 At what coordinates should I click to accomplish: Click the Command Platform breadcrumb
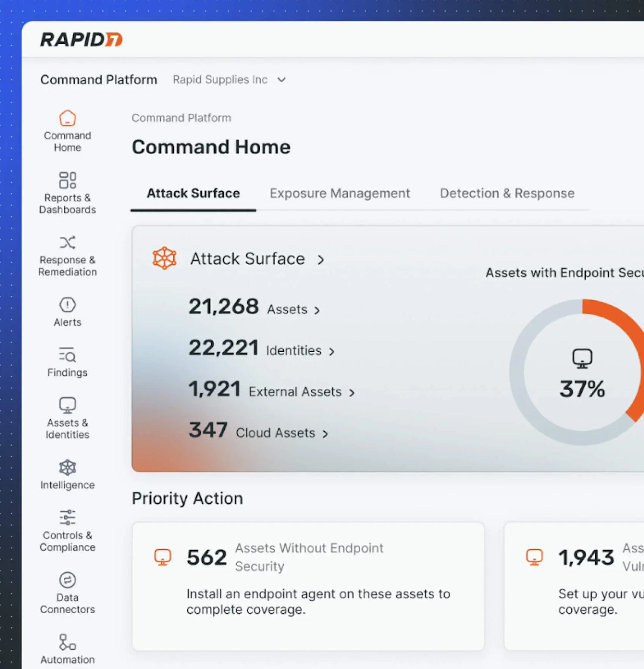coord(181,118)
